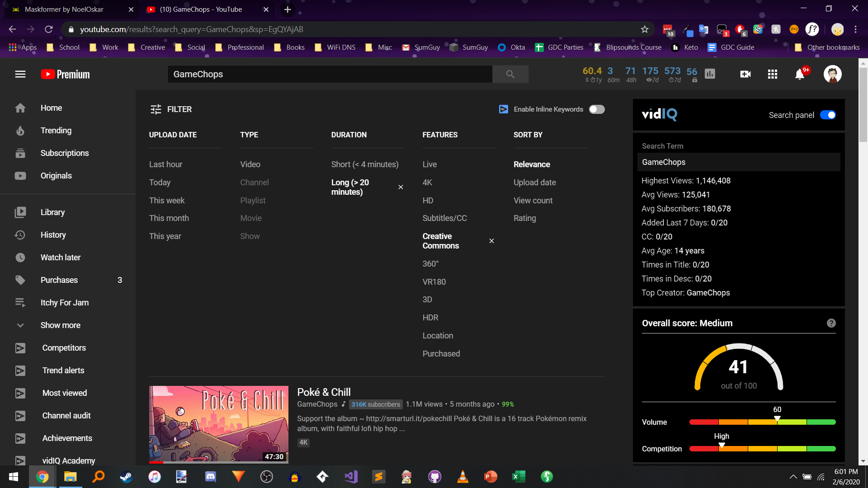Toggle the vidIQ Search panel switch

(828, 115)
